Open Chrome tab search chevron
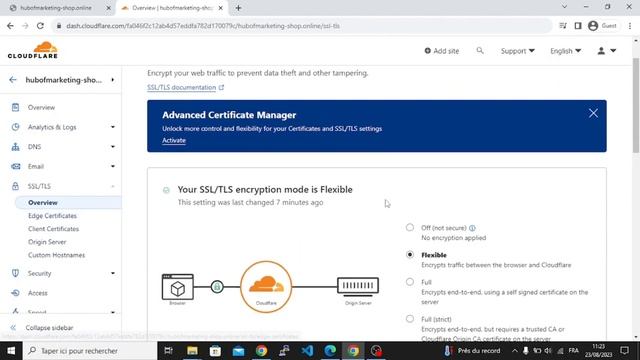 [564, 7]
